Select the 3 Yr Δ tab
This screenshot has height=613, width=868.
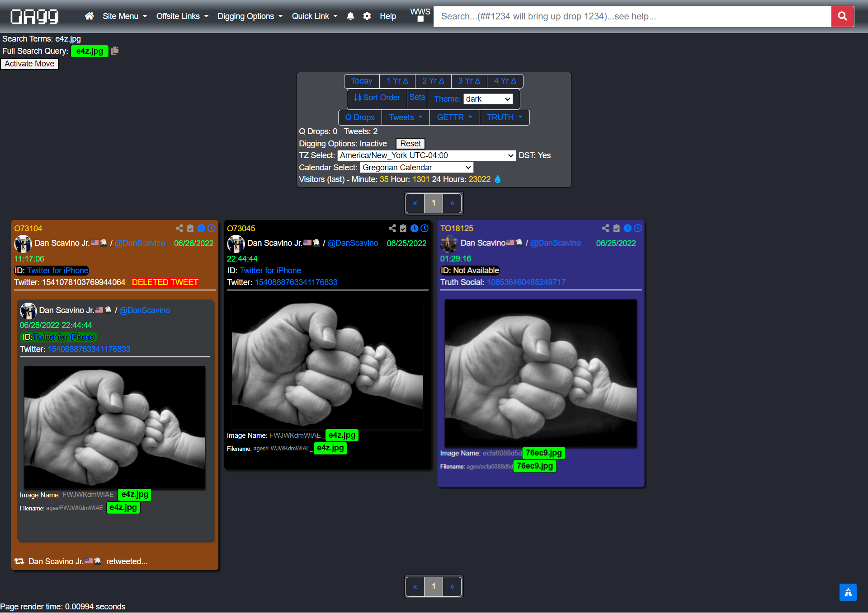[469, 81]
